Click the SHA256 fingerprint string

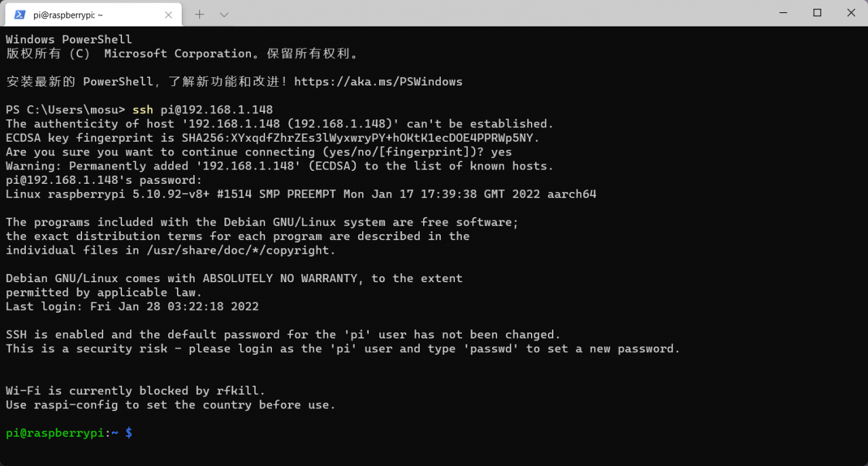pos(361,138)
